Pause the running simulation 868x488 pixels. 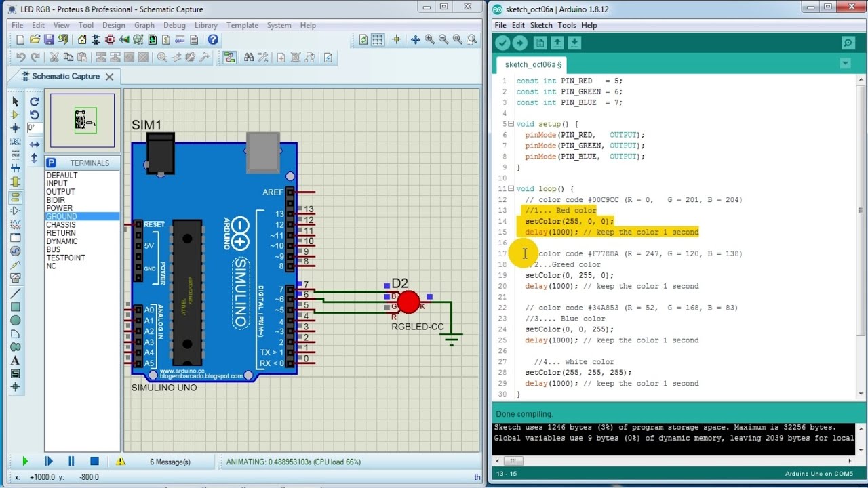click(71, 462)
